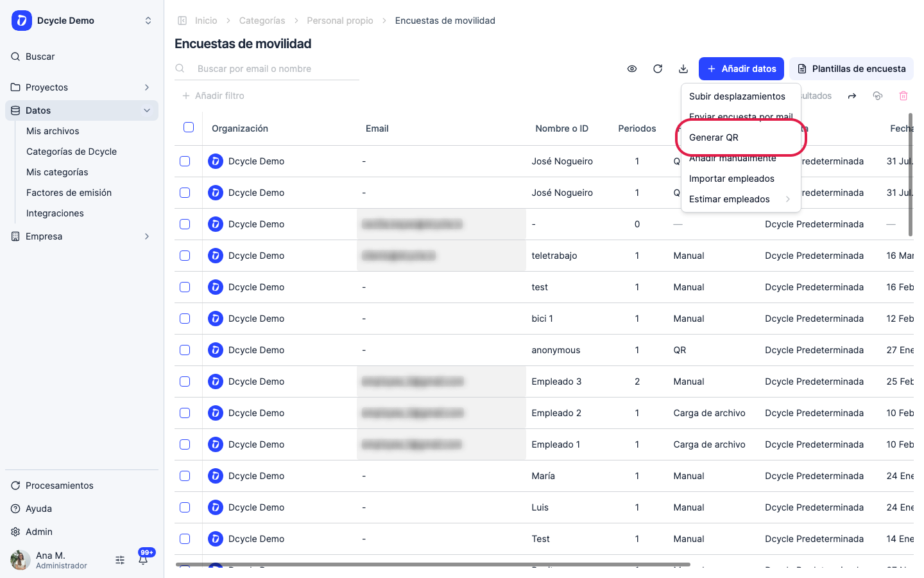The width and height of the screenshot is (924, 578).
Task: Click the Plantillas de encuesta button
Action: click(x=851, y=69)
